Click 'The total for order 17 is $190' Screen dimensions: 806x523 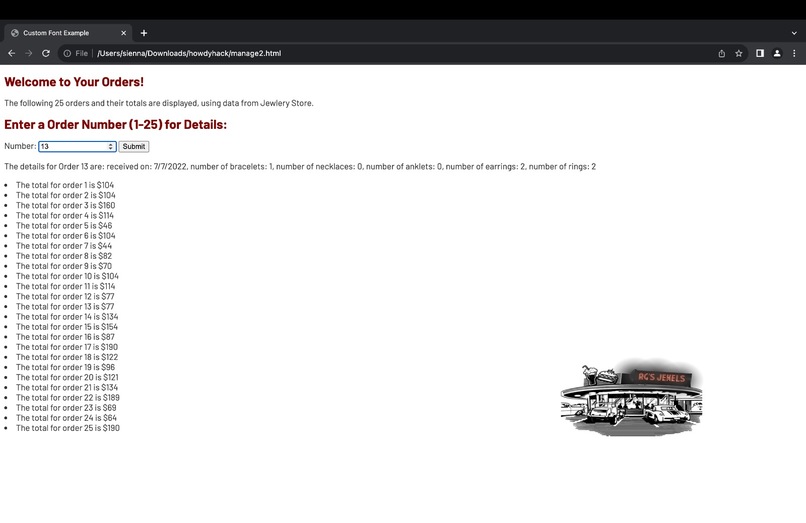[67, 347]
